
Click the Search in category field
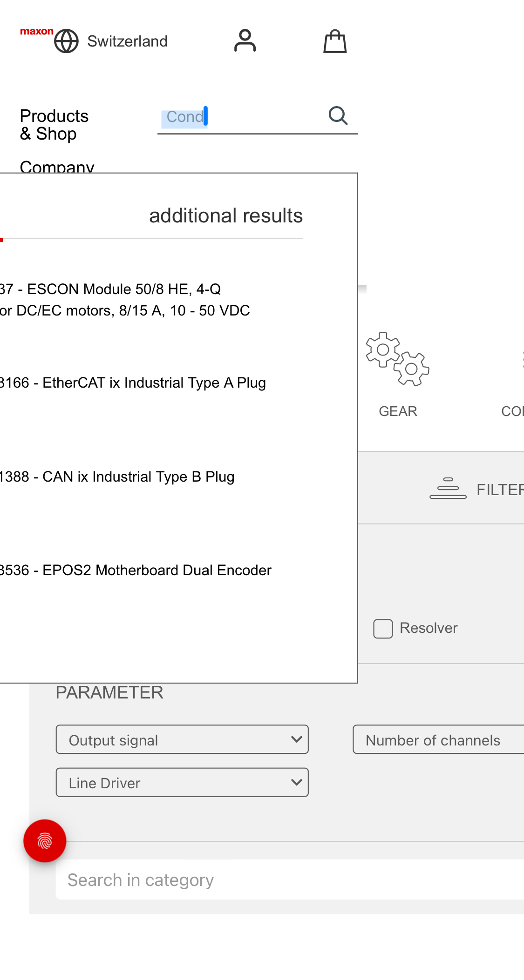(x=140, y=879)
